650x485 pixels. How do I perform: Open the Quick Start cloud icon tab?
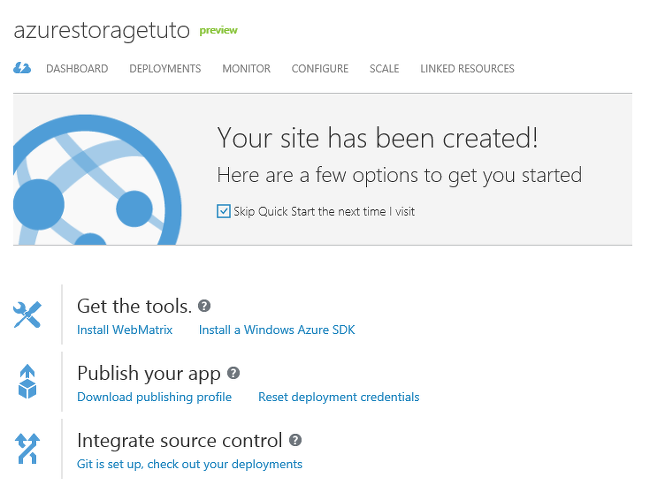[22, 68]
